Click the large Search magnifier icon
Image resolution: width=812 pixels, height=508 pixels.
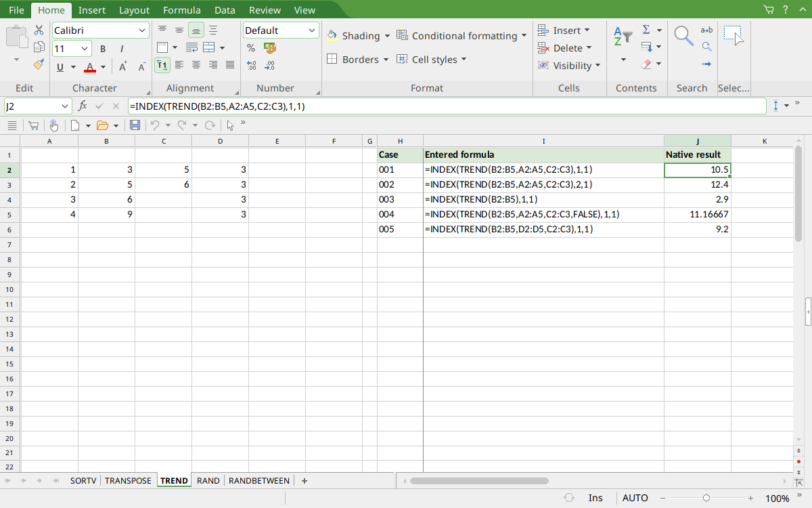pos(684,36)
